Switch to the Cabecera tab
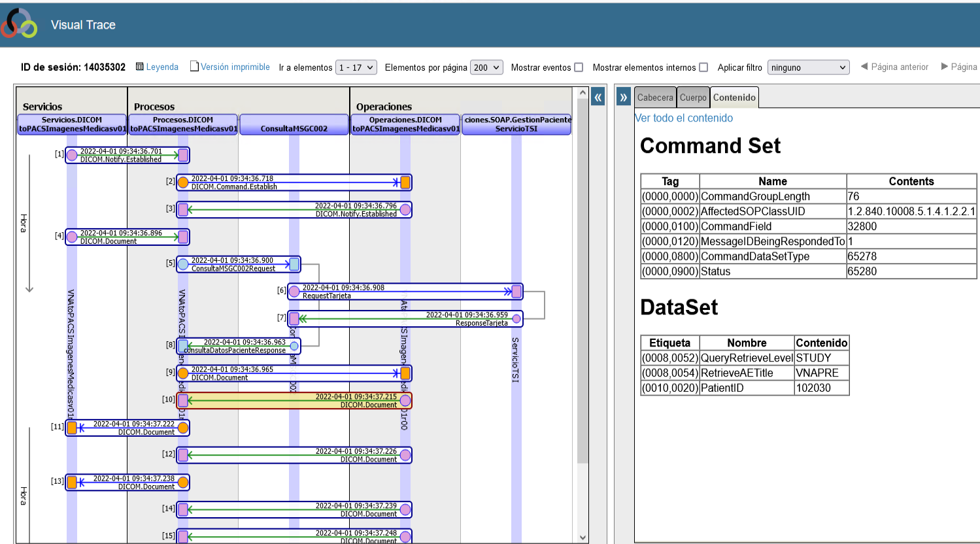The height and width of the screenshot is (544, 980). 655,97
